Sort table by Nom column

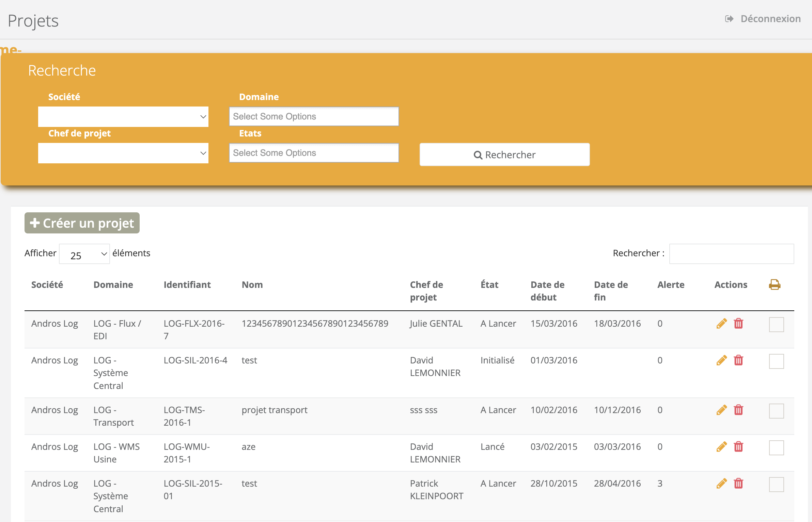point(252,285)
